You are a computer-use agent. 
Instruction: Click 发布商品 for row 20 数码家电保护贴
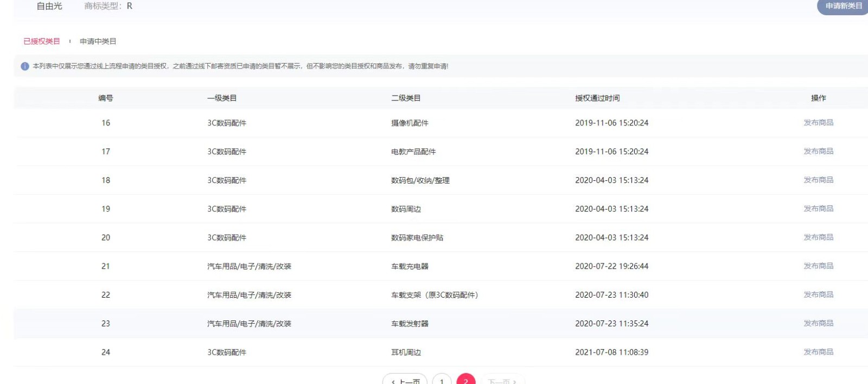click(819, 237)
